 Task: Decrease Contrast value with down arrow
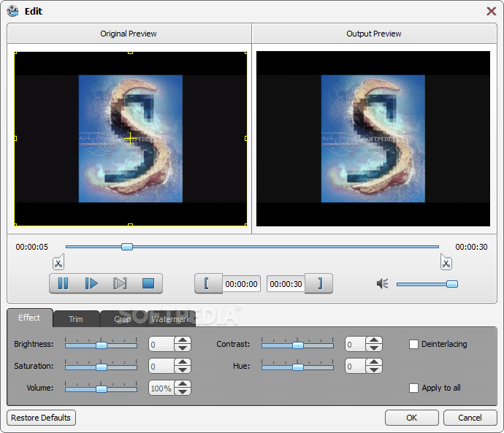click(x=374, y=348)
